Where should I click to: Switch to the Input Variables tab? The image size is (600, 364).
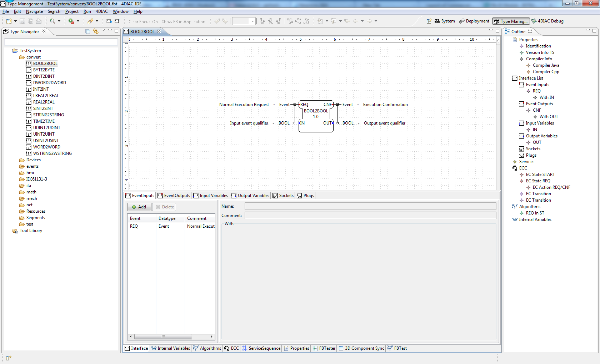tap(210, 196)
